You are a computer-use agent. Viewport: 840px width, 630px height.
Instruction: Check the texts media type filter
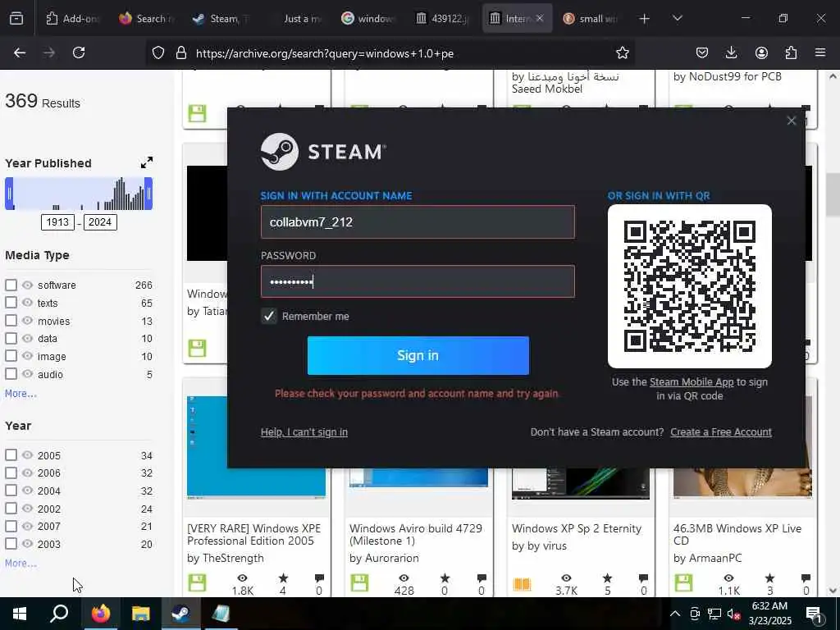[x=11, y=303]
